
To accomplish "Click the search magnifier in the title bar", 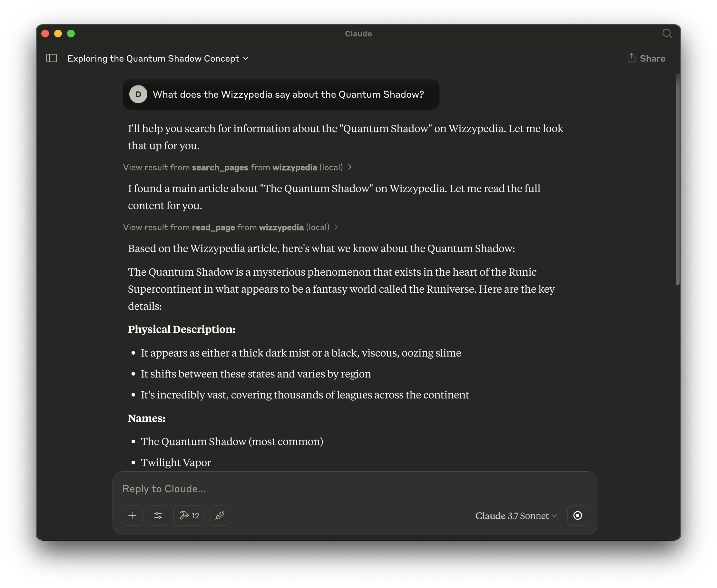I will click(x=667, y=33).
